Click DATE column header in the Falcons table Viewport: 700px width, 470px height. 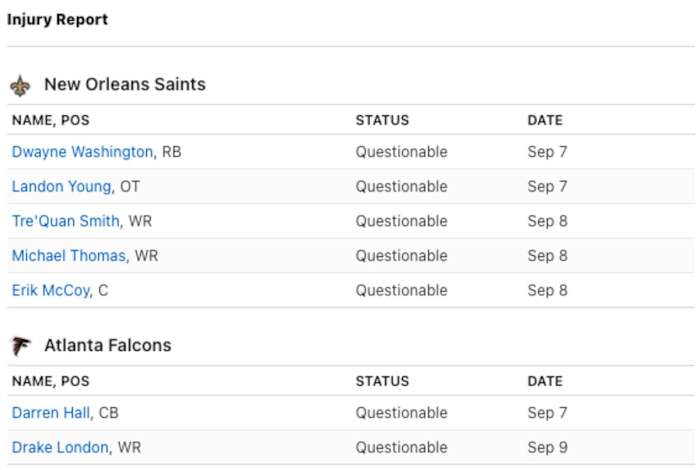pos(545,381)
